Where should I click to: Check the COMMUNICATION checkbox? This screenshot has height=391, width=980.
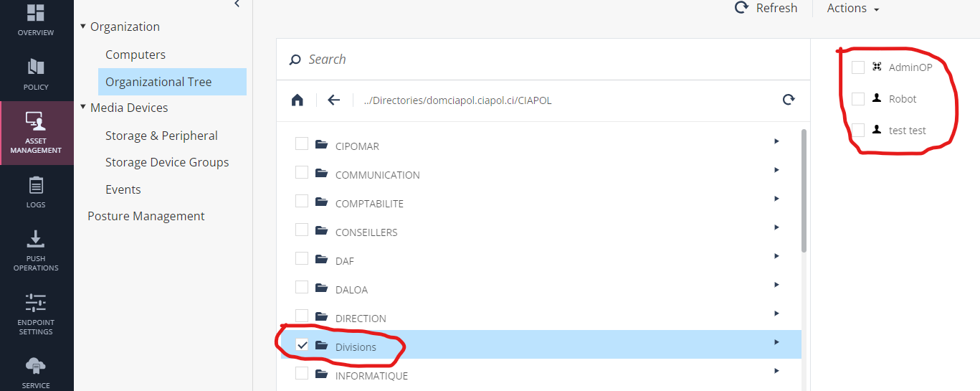(x=302, y=173)
